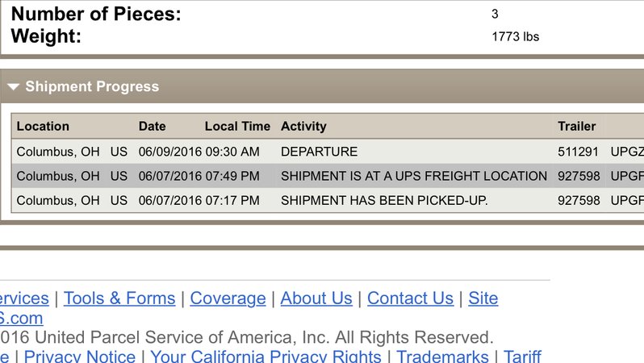The height and width of the screenshot is (363, 644).
Task: Click the Location column header
Action: [43, 126]
